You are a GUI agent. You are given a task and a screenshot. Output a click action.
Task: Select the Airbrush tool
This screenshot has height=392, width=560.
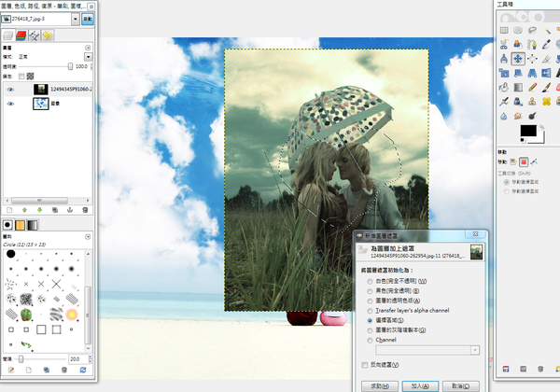point(504,102)
